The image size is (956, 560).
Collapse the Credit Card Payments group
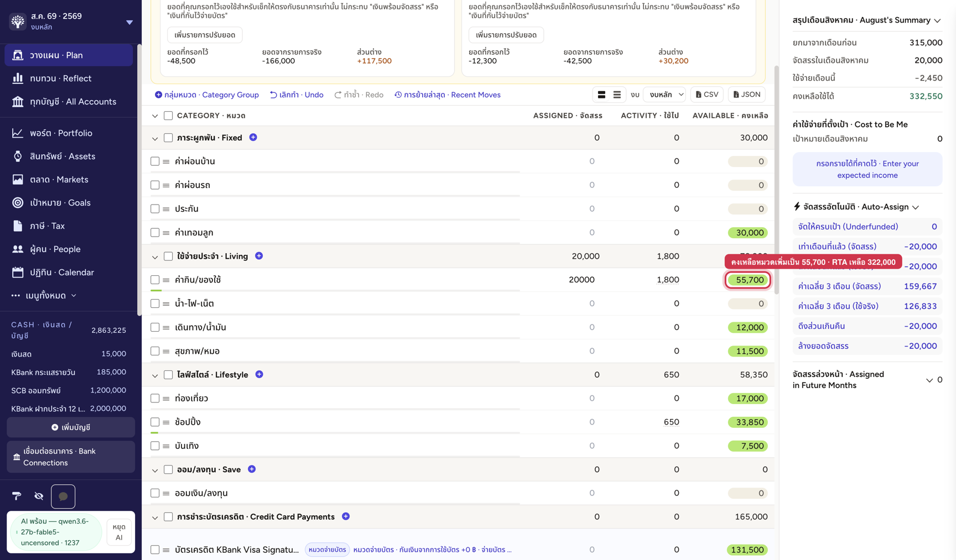pos(155,517)
